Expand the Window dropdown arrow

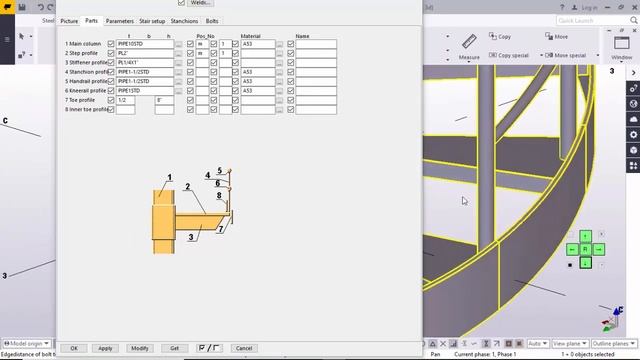pos(622,62)
